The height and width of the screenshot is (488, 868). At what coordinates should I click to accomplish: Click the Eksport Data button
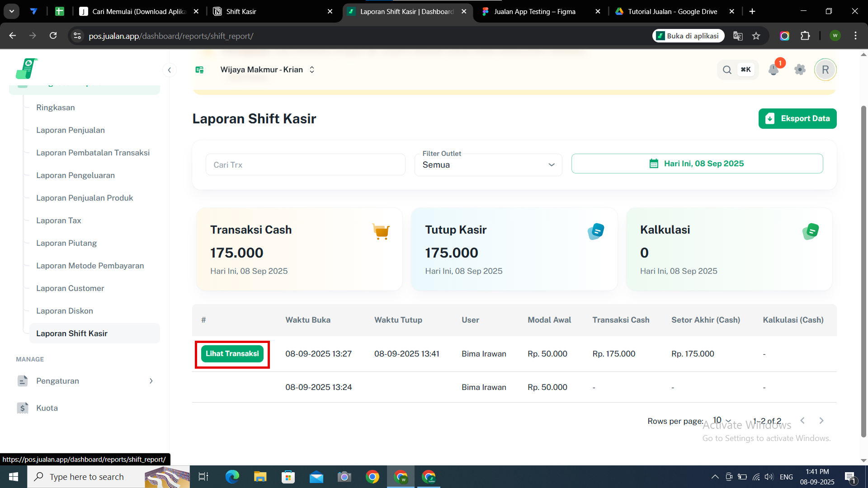point(797,118)
